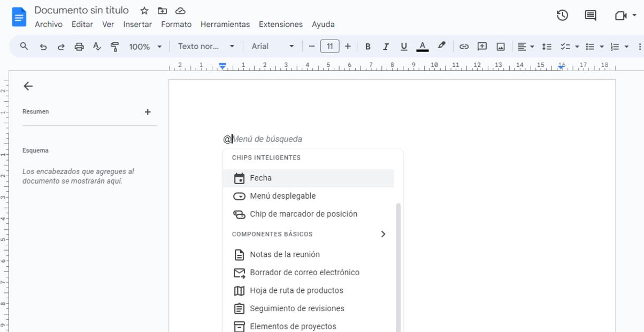Screen dimensions: 644x332
Task: Toggle bold formatting
Action: (367, 47)
